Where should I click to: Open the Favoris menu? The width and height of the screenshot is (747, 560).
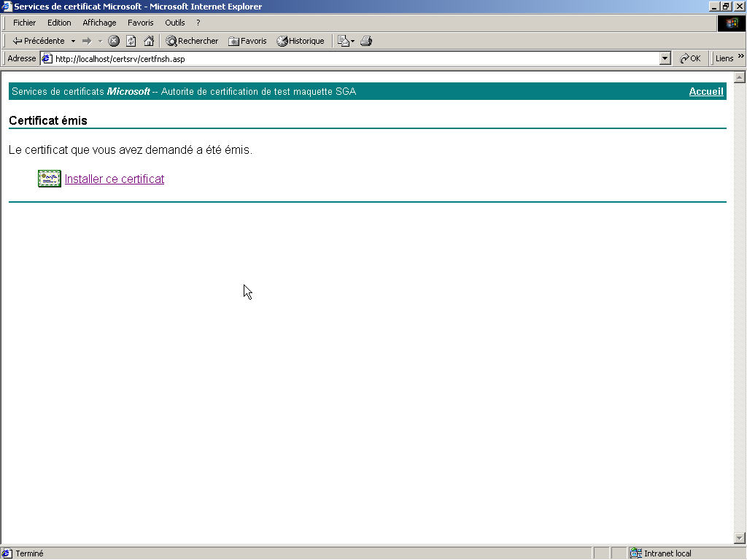(141, 23)
